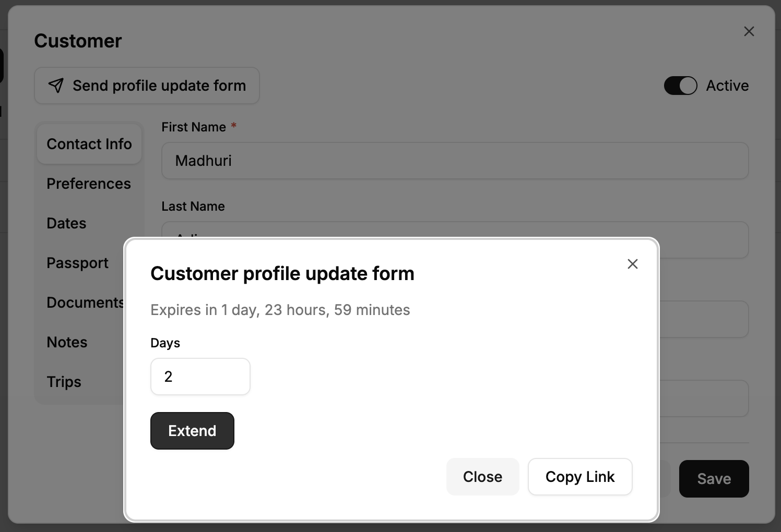
Task: Dismiss the Customer profile update form dialog
Action: coord(633,264)
